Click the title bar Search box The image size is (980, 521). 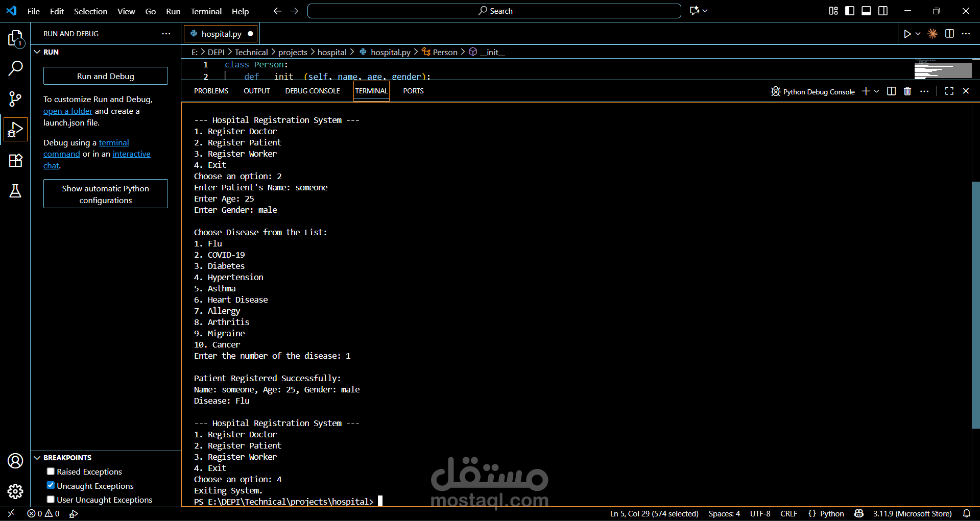[x=494, y=11]
